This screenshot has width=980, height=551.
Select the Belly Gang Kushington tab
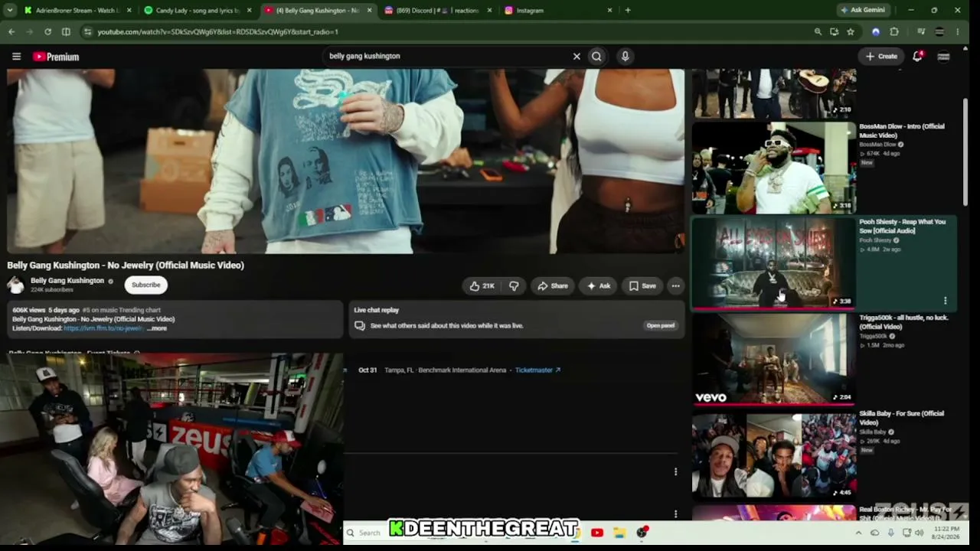[x=317, y=10]
